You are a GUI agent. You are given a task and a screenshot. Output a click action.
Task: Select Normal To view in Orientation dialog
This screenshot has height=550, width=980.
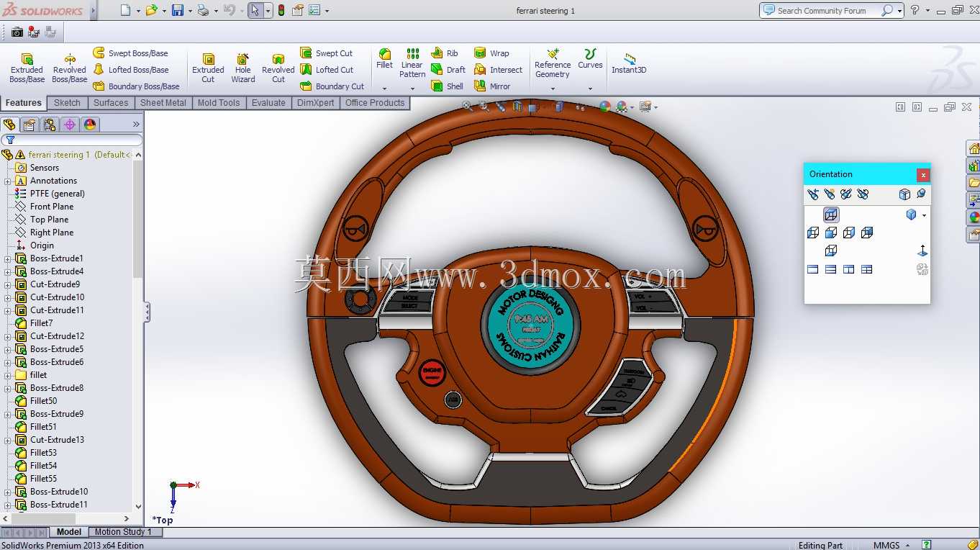pos(922,251)
